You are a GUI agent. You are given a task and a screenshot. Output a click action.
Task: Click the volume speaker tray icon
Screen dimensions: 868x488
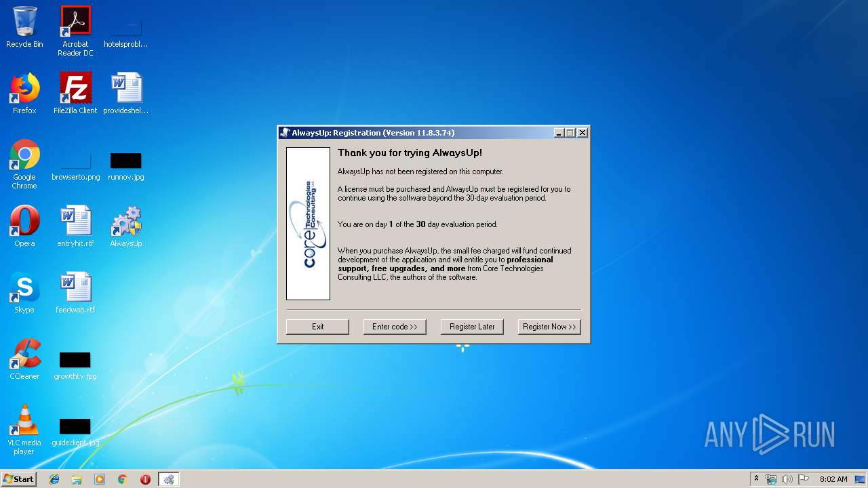pos(787,479)
